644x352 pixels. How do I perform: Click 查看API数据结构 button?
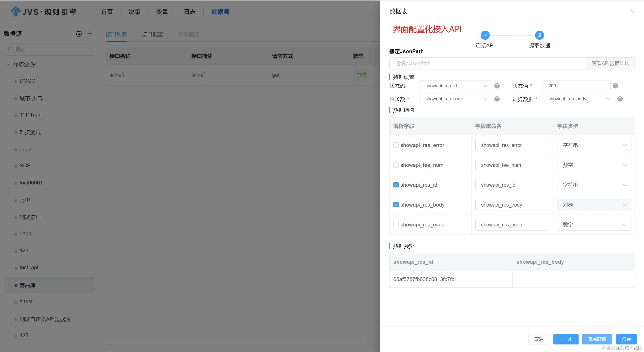(x=610, y=63)
